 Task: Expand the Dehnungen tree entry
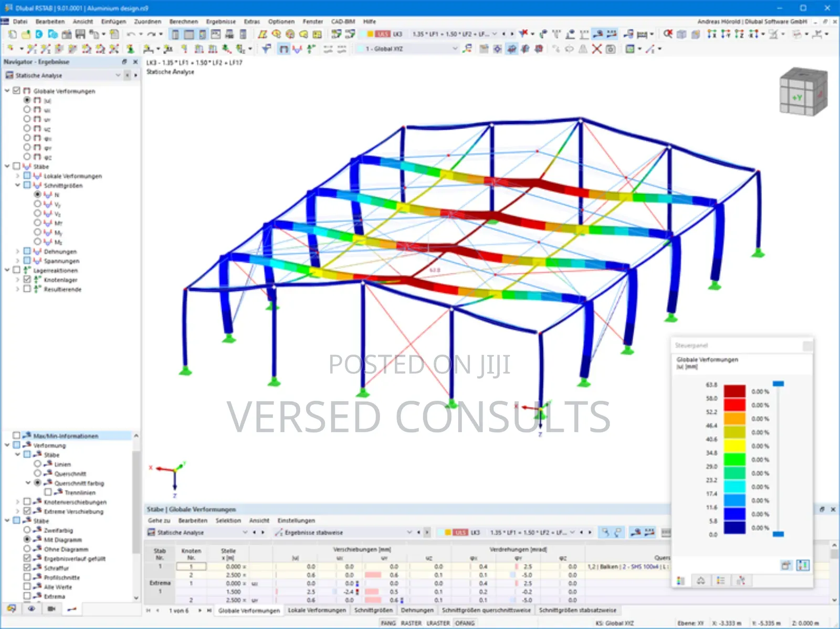(x=18, y=252)
